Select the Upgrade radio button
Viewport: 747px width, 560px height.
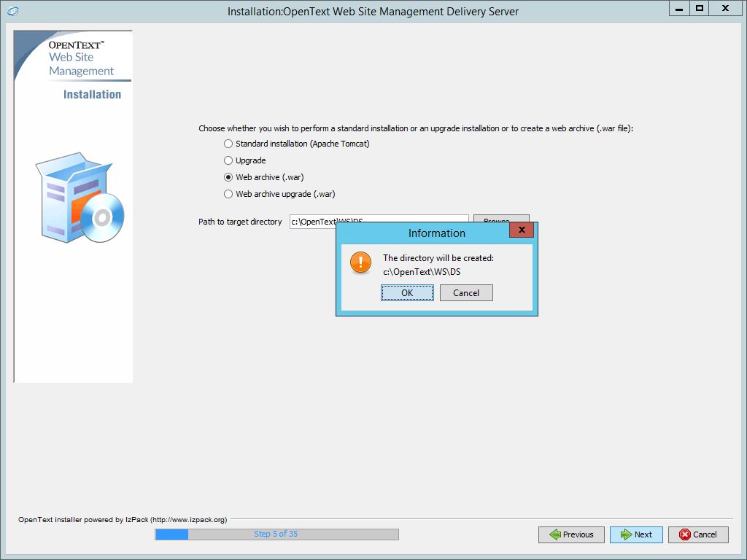(228, 160)
